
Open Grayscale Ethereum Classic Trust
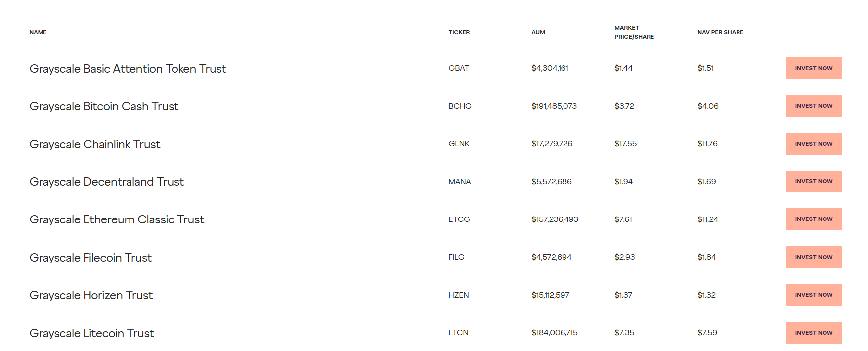(117, 219)
